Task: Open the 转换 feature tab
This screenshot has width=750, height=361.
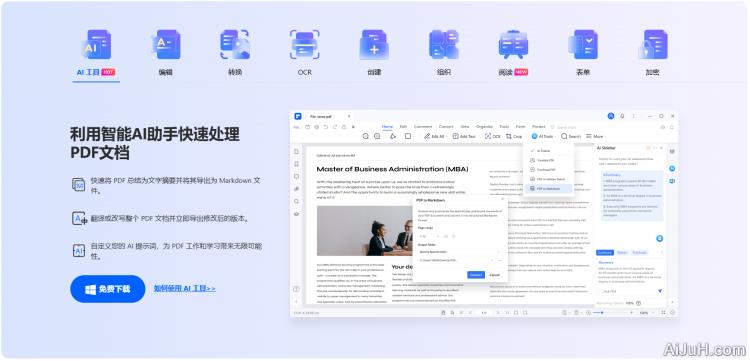Action: click(235, 53)
